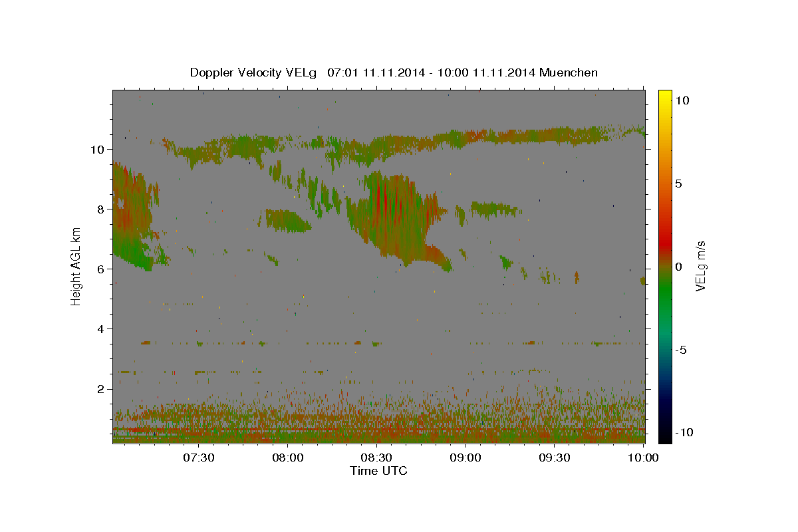Click the 08:00 time tick label
The width and height of the screenshot is (798, 532).
click(x=288, y=458)
